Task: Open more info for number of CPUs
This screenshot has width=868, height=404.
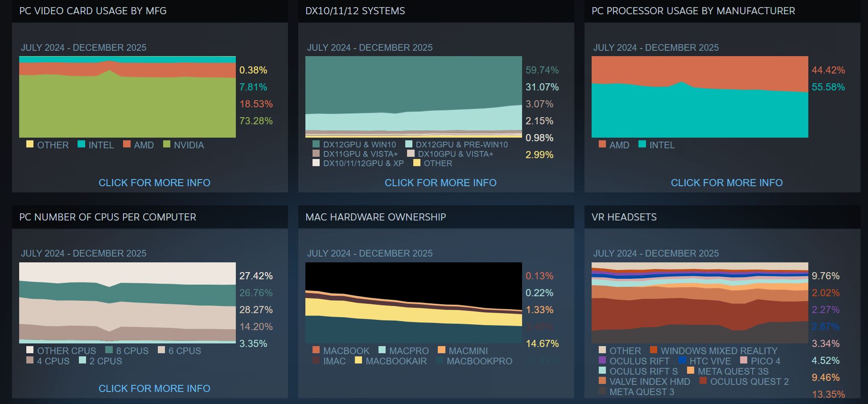Action: (154, 388)
